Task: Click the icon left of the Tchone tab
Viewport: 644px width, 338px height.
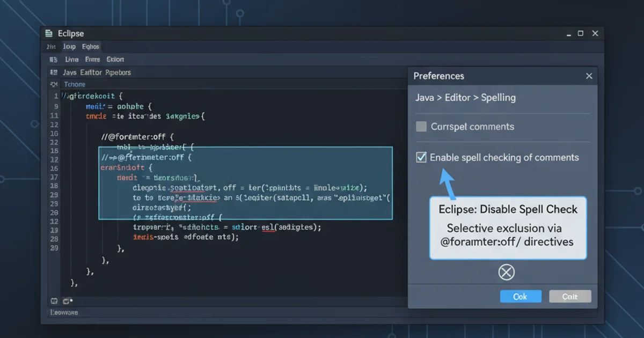Action: pyautogui.click(x=53, y=85)
